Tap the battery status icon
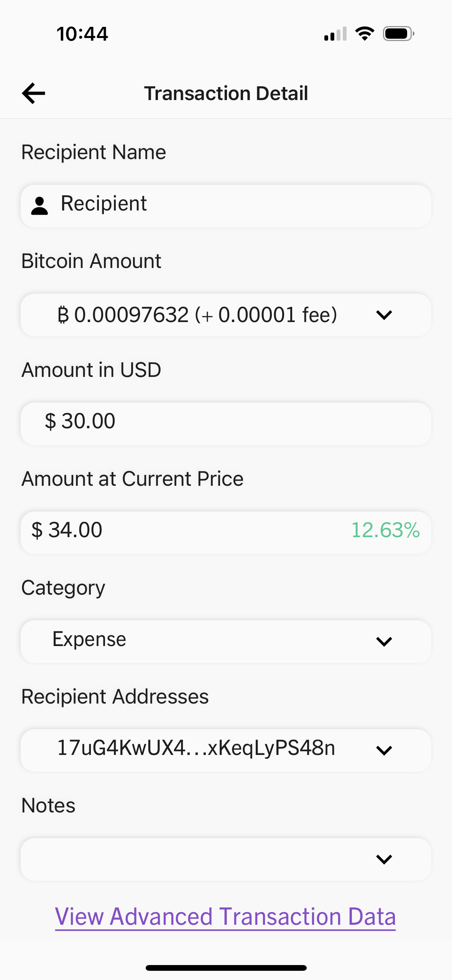452x980 pixels. pyautogui.click(x=398, y=34)
